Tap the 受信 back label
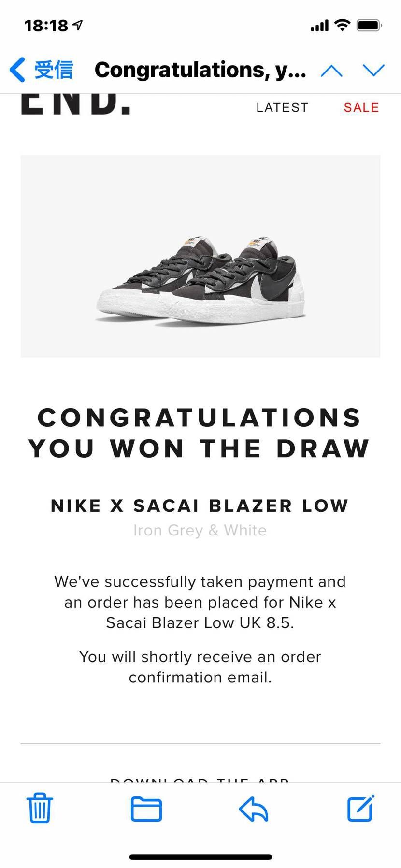Viewport: 401px width, 868px height. coord(54,70)
